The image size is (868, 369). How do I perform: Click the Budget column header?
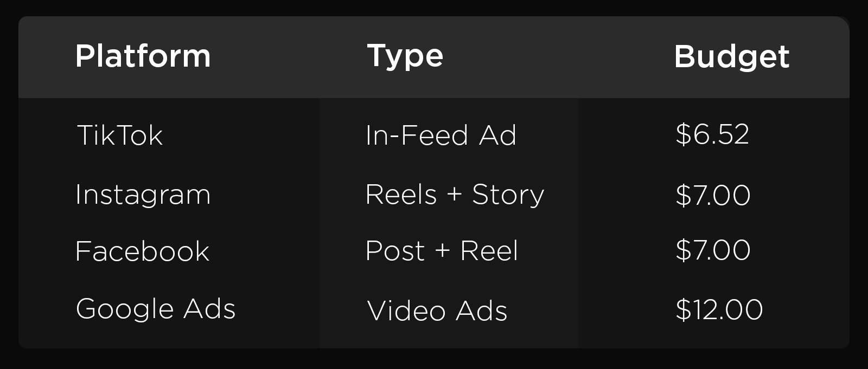point(731,56)
